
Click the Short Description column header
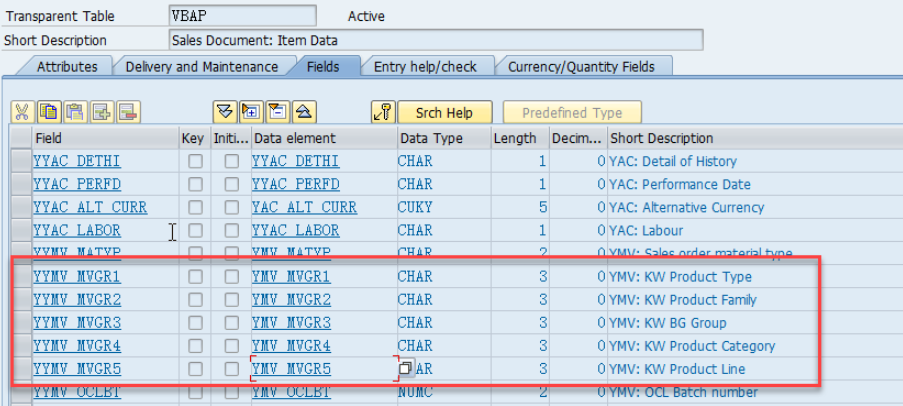[755, 138]
